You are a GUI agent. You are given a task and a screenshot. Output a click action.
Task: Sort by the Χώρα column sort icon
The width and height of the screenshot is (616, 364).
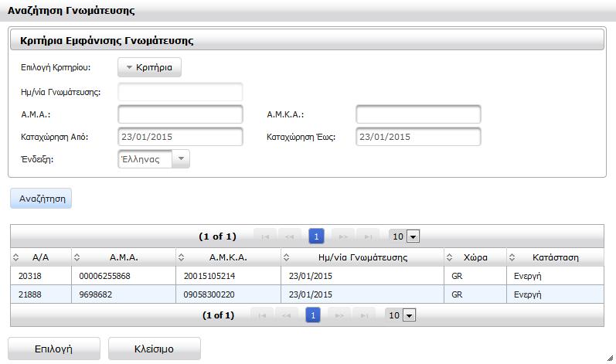[x=449, y=257]
